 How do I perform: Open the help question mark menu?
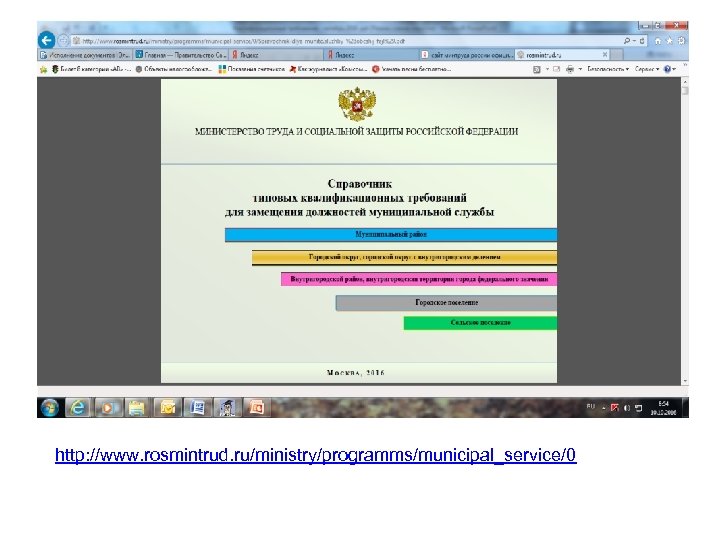coord(669,69)
